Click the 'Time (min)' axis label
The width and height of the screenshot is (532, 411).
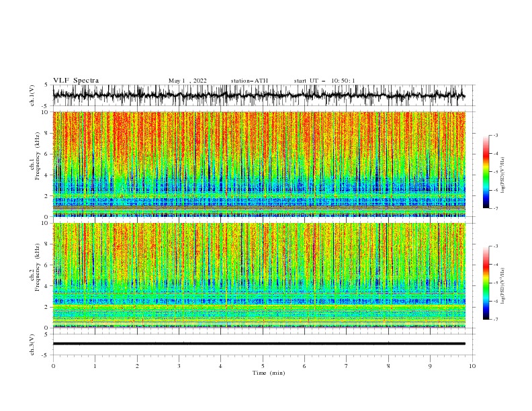click(x=269, y=373)
